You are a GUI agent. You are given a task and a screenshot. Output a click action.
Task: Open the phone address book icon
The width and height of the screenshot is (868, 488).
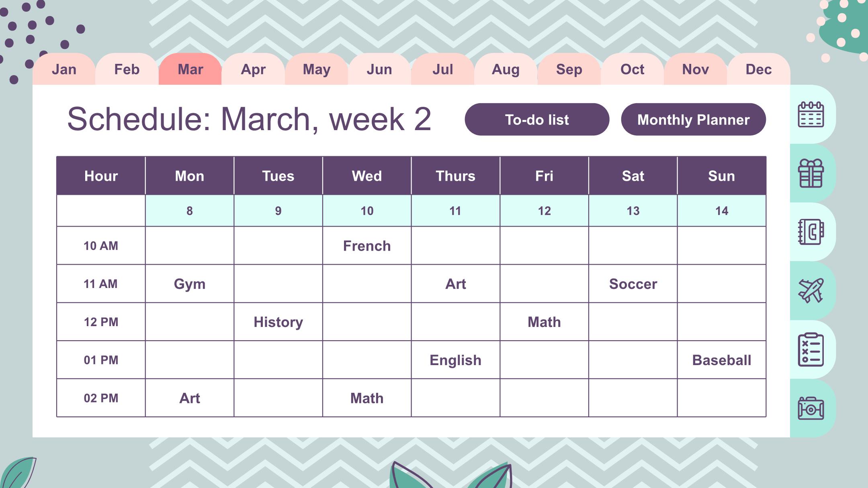(x=811, y=232)
